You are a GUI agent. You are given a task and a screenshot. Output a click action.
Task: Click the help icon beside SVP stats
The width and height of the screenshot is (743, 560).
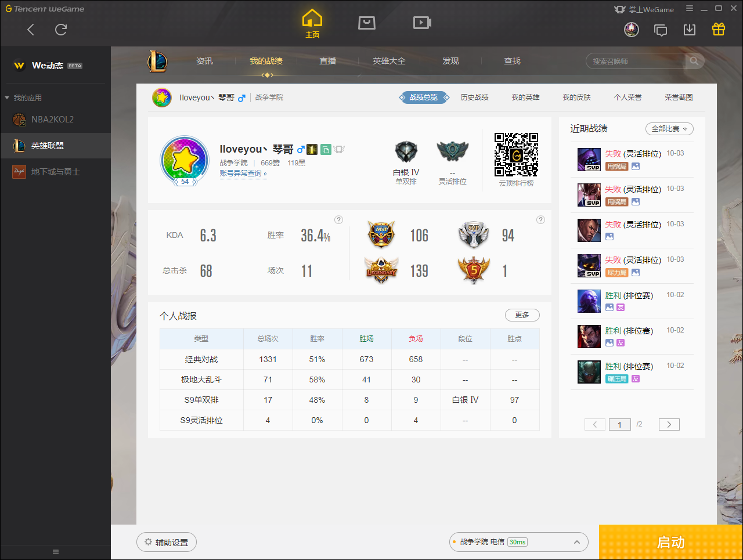tap(541, 220)
